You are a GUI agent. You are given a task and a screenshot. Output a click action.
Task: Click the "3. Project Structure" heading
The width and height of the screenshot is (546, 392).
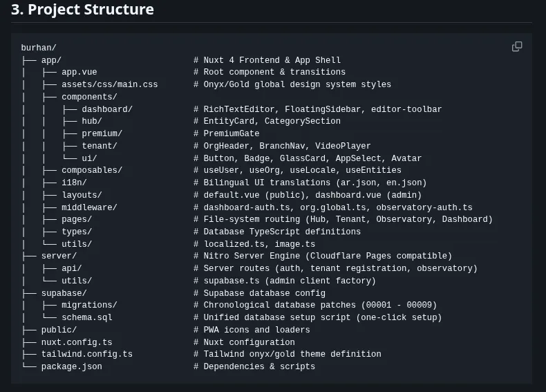click(82, 10)
